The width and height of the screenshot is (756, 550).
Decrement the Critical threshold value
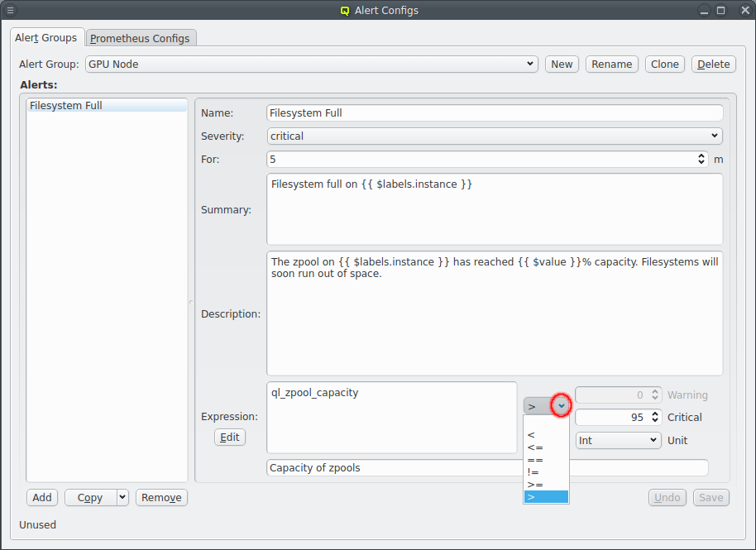655,421
